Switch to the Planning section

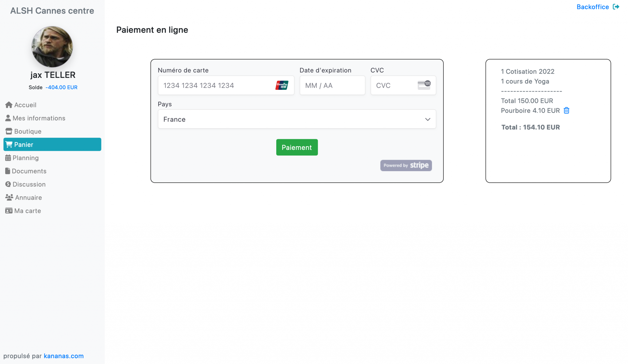pyautogui.click(x=25, y=157)
